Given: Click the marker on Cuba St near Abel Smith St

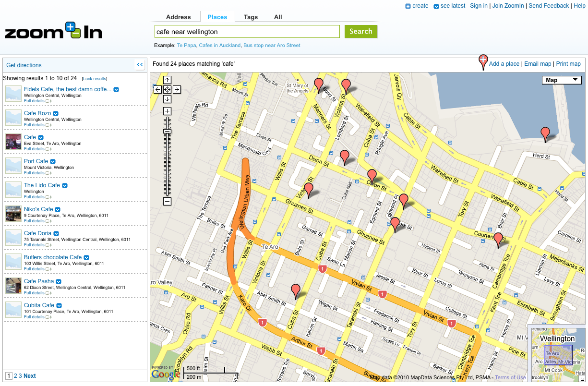Looking at the screenshot, I should tap(296, 291).
